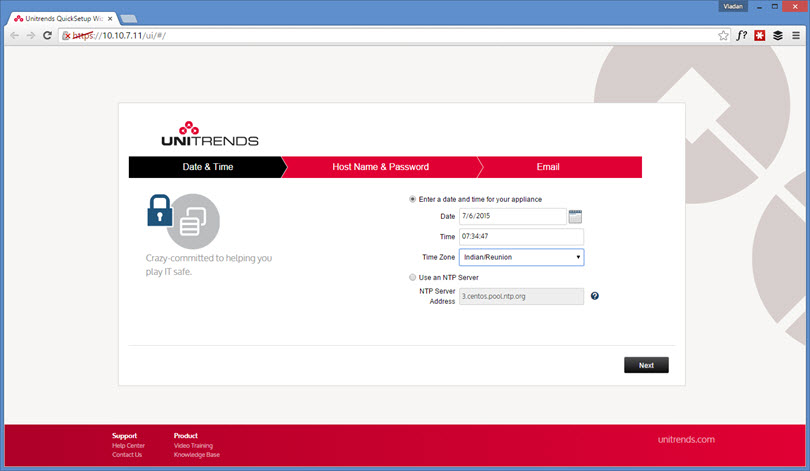
Task: Click the Next button
Action: [x=646, y=365]
